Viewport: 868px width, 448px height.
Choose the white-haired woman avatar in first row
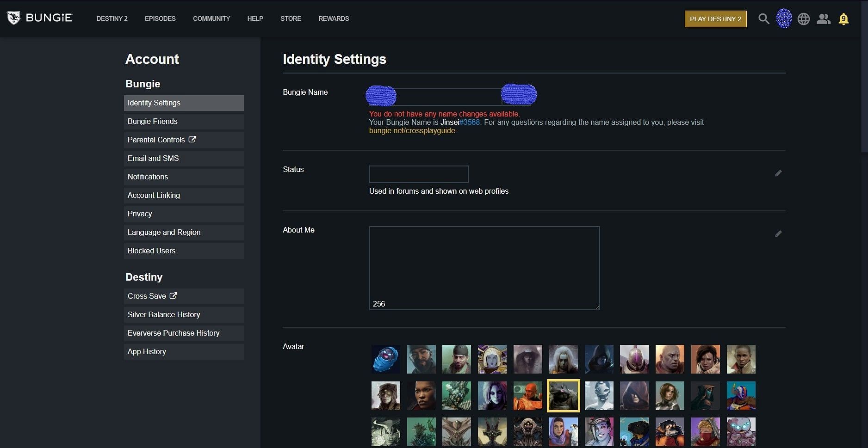tap(564, 359)
